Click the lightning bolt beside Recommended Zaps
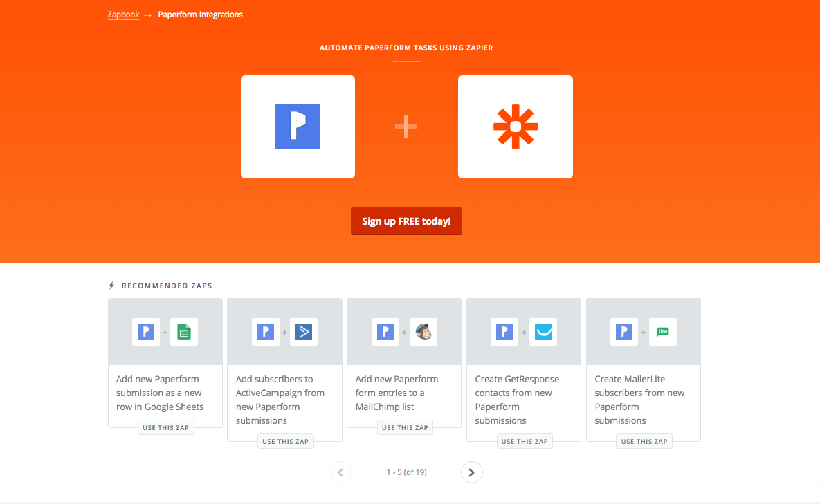 pos(111,286)
